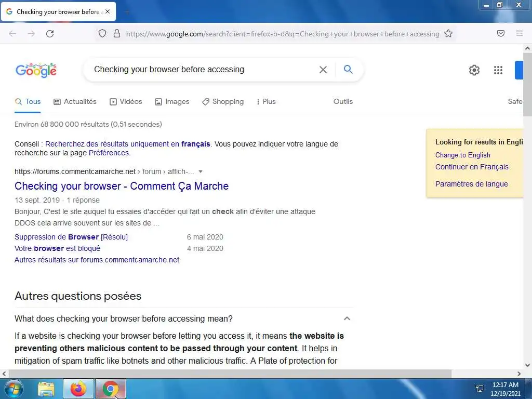Screen dimensions: 532x399
Task: Switch to the Actualités tab
Action: pyautogui.click(x=75, y=101)
